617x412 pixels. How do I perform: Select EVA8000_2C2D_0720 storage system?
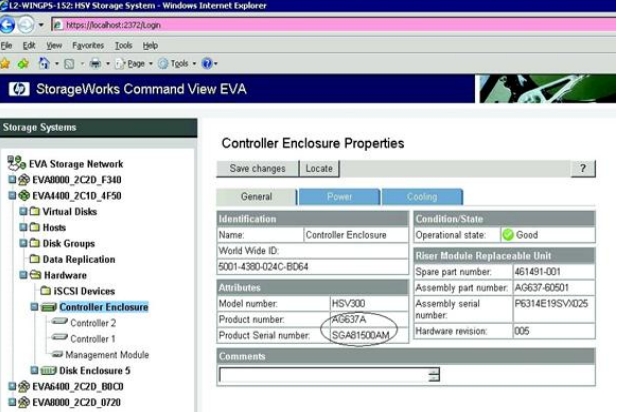[x=76, y=403]
